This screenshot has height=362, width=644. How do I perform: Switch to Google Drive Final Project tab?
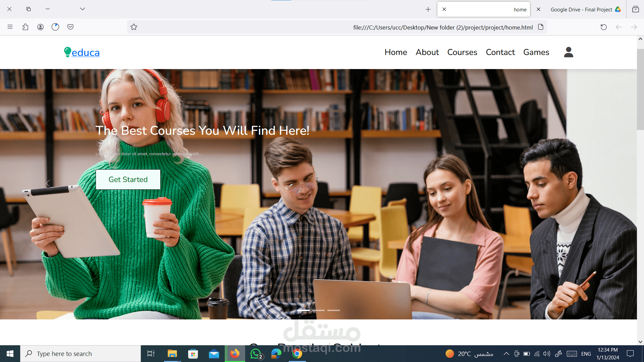coord(582,9)
